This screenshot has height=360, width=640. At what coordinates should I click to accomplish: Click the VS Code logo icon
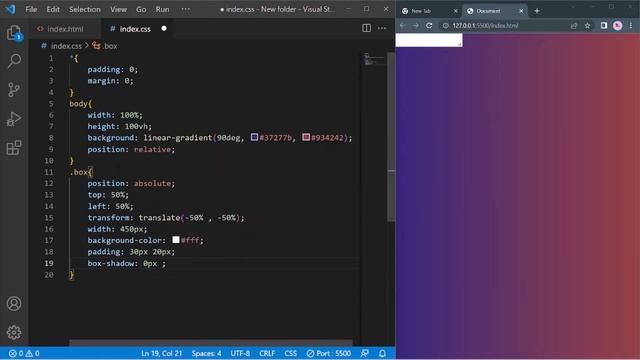tap(10, 9)
